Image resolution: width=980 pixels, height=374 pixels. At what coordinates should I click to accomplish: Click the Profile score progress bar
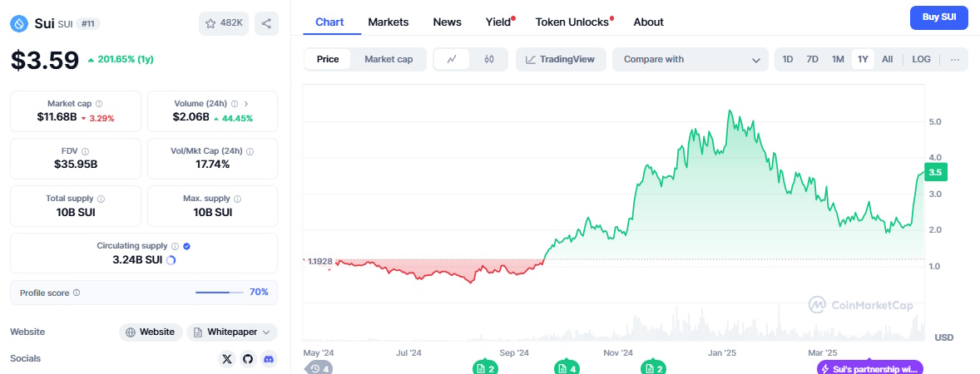[x=220, y=293]
